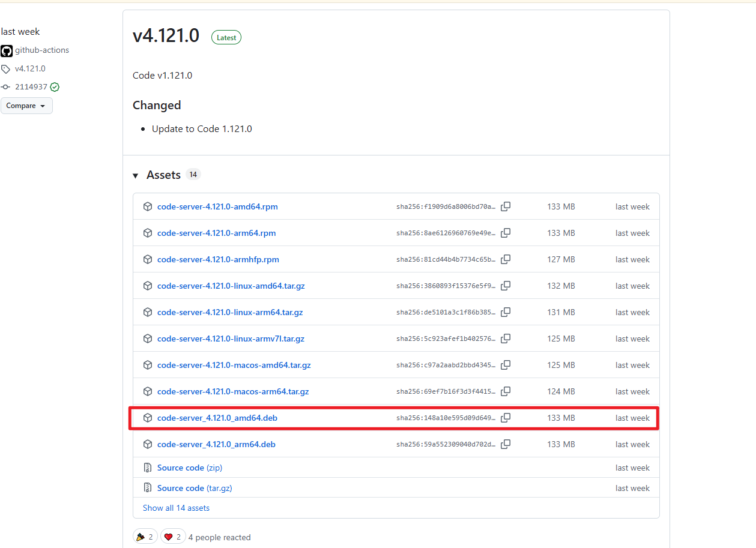Copy sha256 hash for linux-amd64.tar.gz asset

(506, 286)
